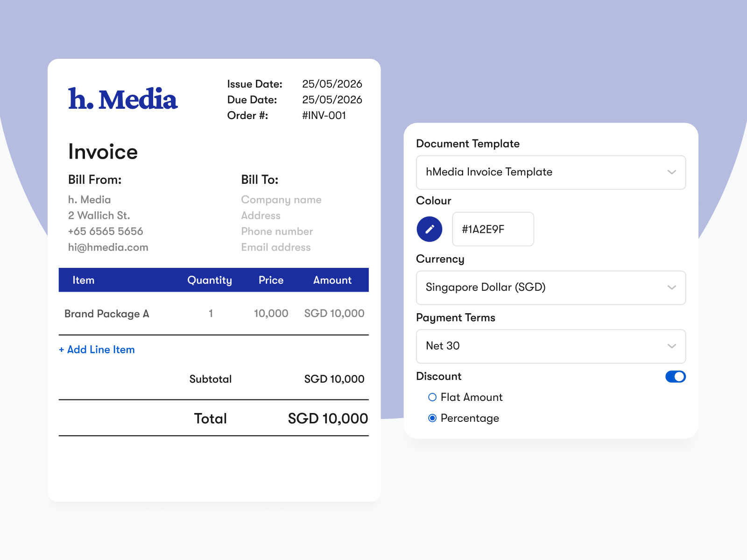Click the line amount SGD 10,000 in the Brand Package A row

pos(334,314)
